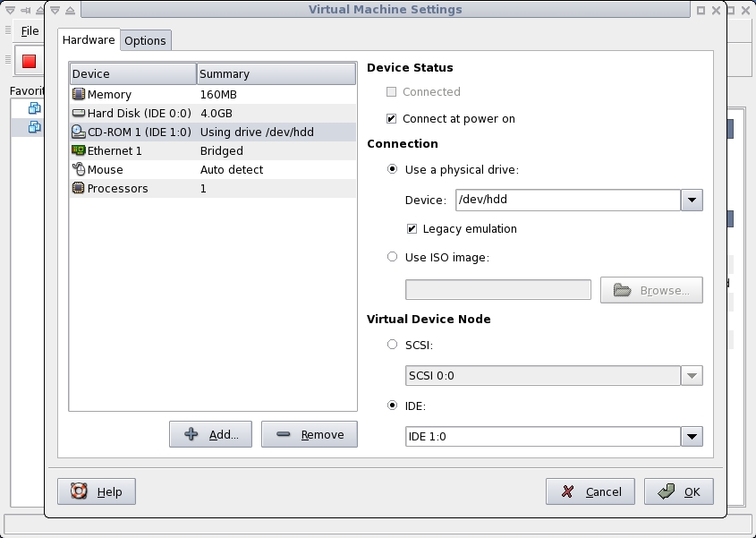The height and width of the screenshot is (538, 756).
Task: Select the Memory device icon
Action: pyautogui.click(x=78, y=94)
